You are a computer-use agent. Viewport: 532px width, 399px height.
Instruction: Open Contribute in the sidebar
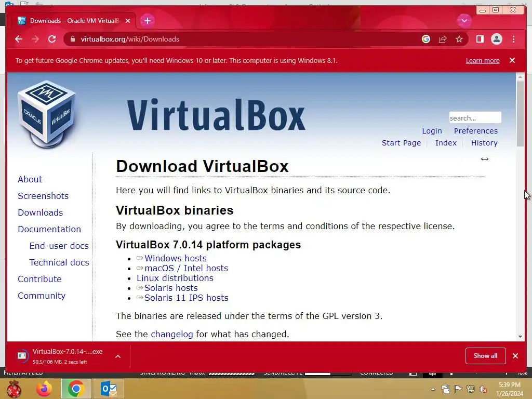[39, 279]
